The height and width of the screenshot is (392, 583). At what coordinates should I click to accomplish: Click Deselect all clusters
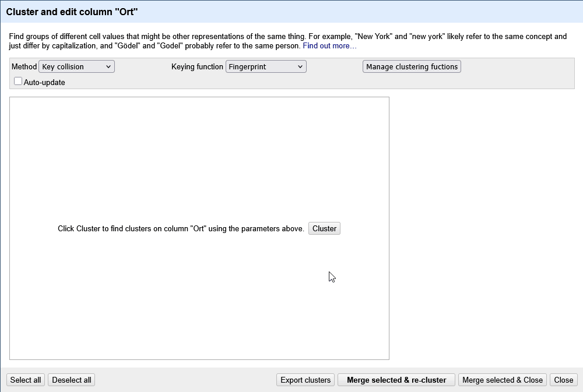pyautogui.click(x=71, y=379)
